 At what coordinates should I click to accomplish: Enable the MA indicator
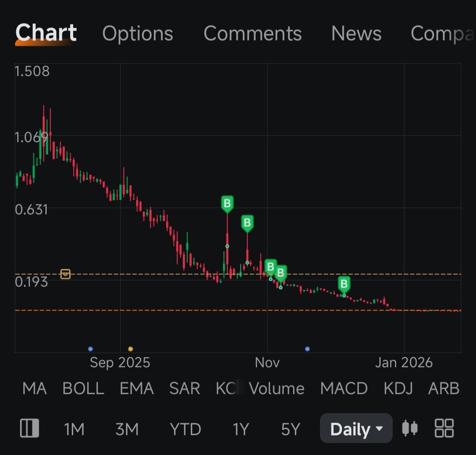(x=35, y=388)
